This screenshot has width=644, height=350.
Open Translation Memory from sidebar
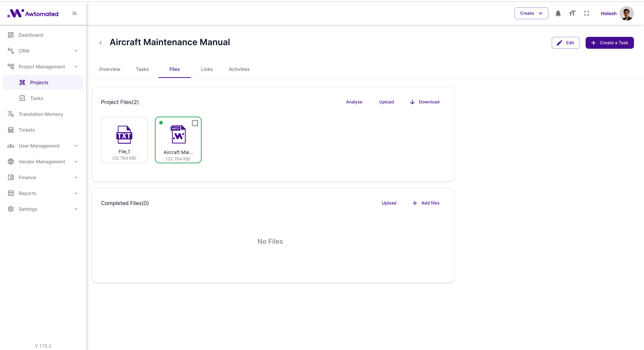click(41, 114)
